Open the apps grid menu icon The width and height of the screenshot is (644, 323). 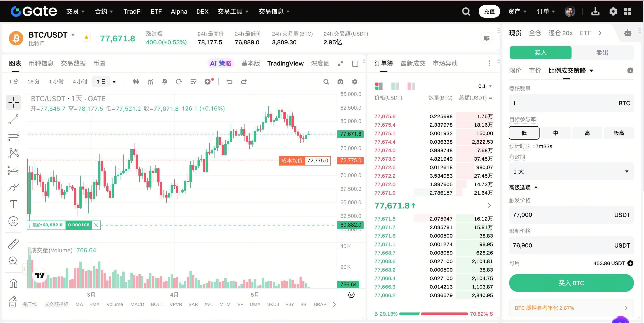click(627, 11)
